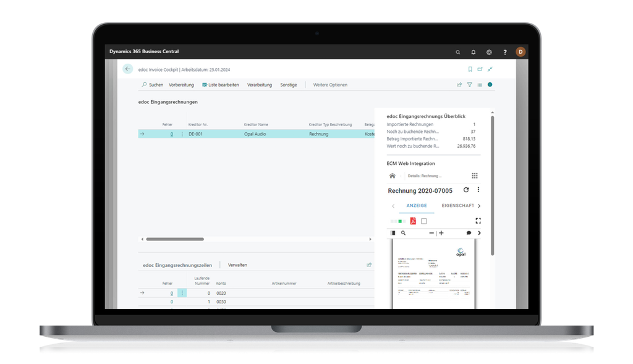Expand more viewer tools with the right arrow
This screenshot has height=364, width=633.
(x=479, y=233)
